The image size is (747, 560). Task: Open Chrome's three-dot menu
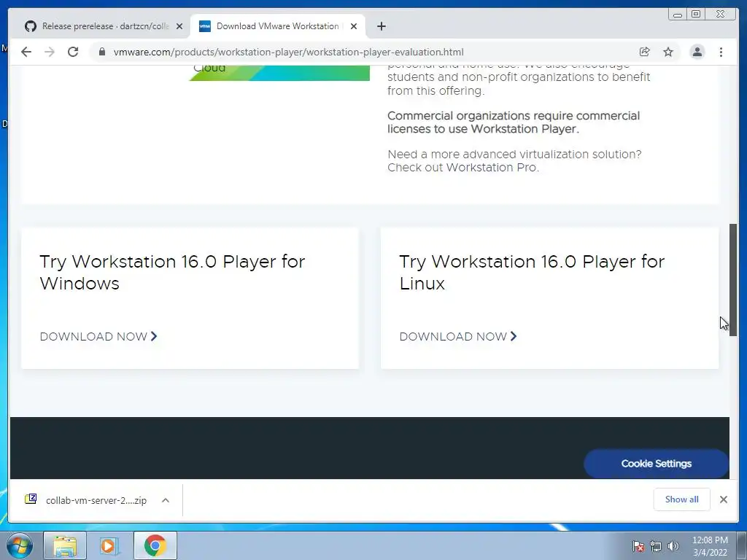721,52
